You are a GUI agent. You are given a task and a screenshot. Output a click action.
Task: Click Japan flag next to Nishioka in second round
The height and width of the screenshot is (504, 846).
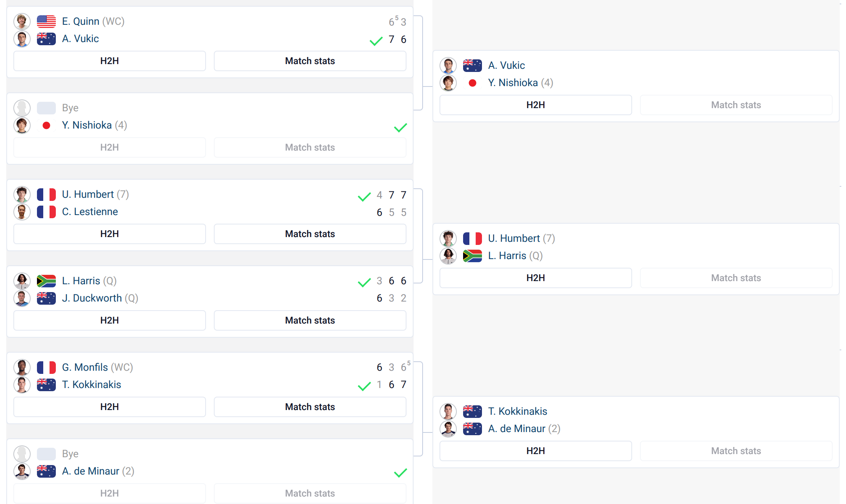[x=472, y=83]
